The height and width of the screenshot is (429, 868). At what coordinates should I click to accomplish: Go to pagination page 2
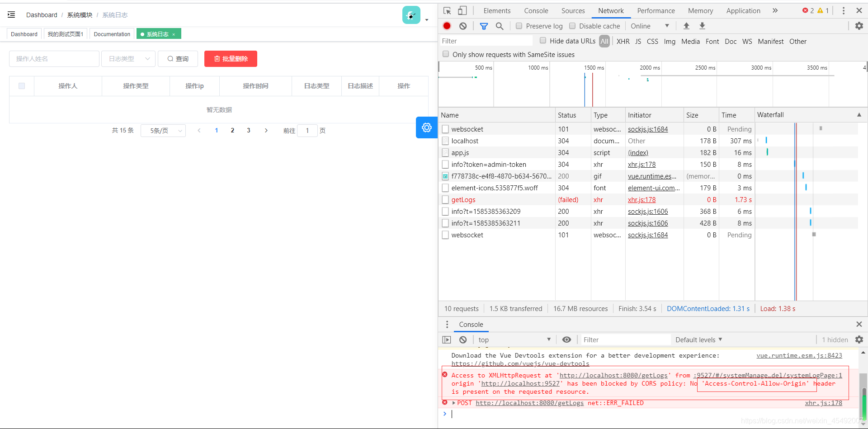pyautogui.click(x=232, y=131)
